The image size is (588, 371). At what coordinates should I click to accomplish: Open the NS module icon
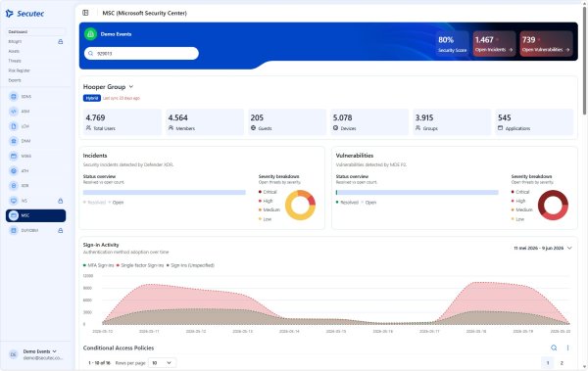(14, 201)
